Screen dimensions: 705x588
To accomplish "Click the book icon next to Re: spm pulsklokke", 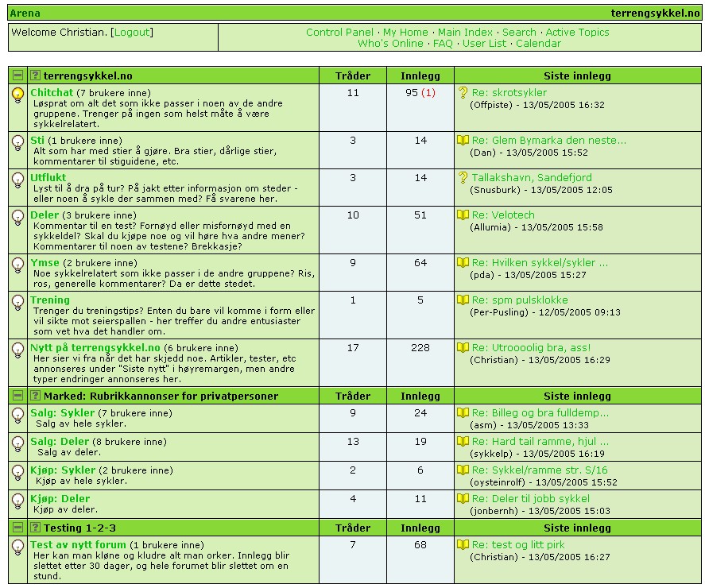I will click(x=463, y=300).
